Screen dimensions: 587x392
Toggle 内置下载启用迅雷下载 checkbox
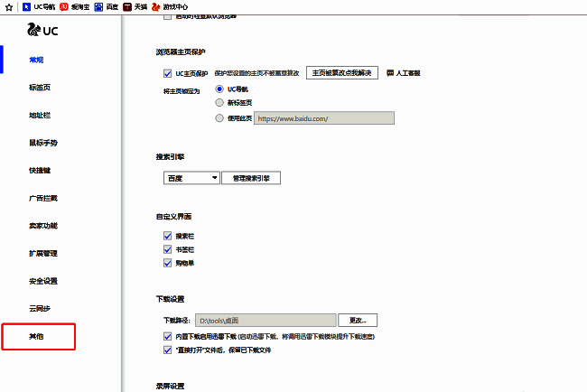point(167,337)
